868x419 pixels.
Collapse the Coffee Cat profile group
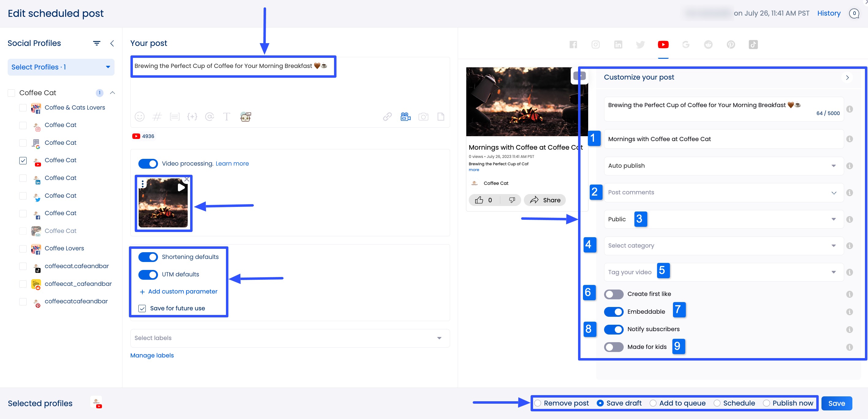point(113,93)
